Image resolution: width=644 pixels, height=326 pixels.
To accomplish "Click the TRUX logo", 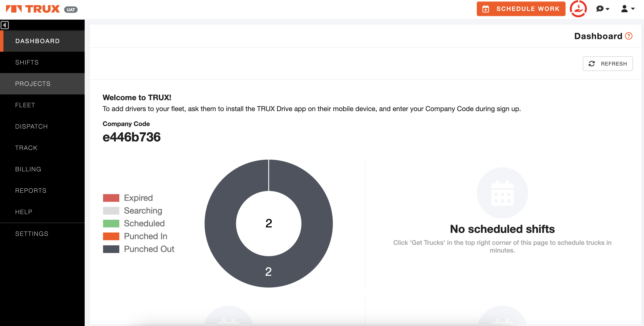I will 33,9.
